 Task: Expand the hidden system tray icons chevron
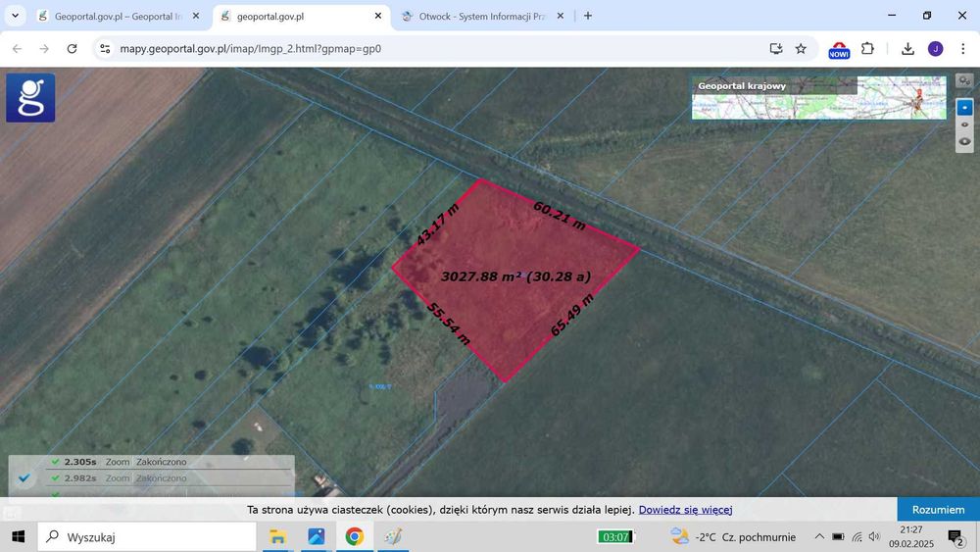point(819,536)
